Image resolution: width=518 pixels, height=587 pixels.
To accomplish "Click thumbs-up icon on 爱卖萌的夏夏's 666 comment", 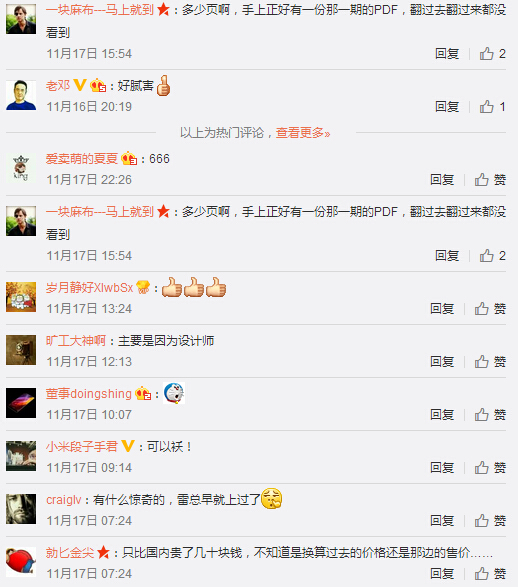I will (482, 180).
